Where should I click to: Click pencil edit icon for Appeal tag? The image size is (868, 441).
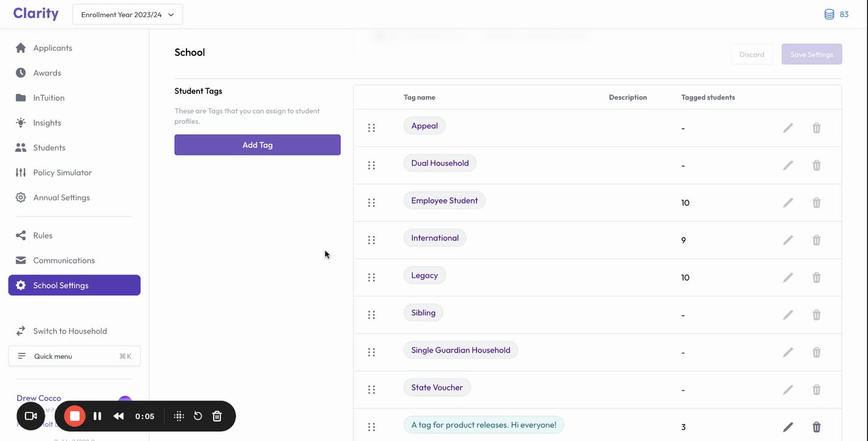point(788,128)
